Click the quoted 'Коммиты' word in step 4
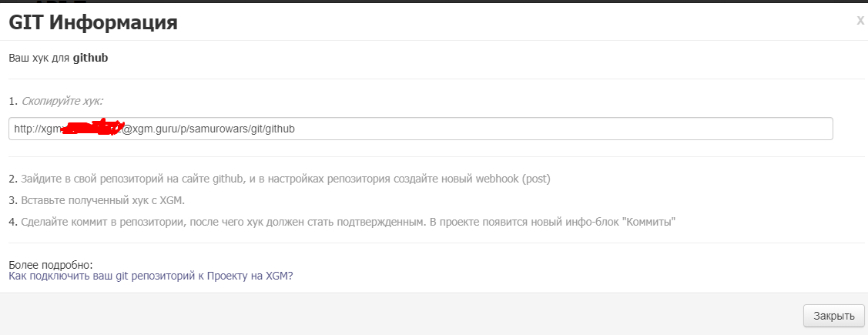Screen dimensions: 868x335 click(652, 222)
